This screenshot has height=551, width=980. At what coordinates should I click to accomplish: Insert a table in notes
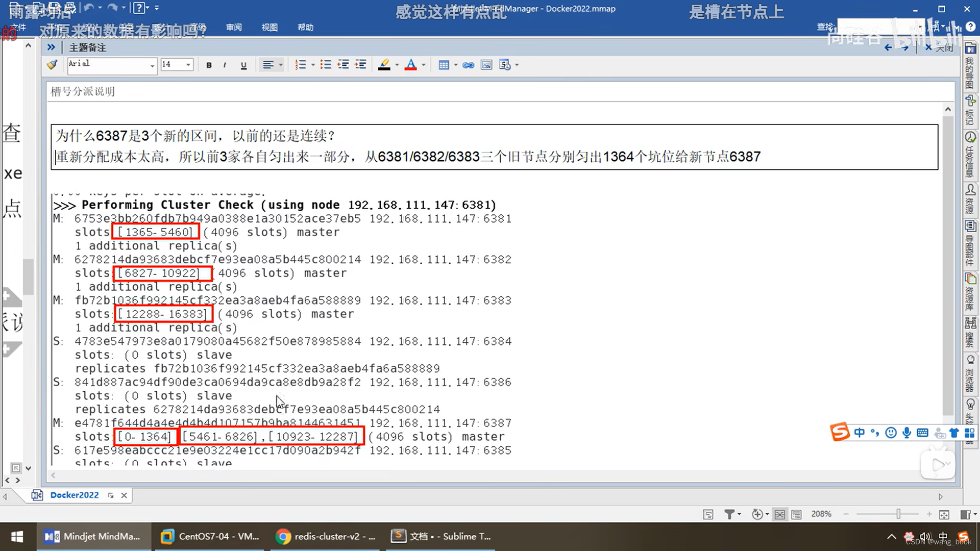point(444,65)
